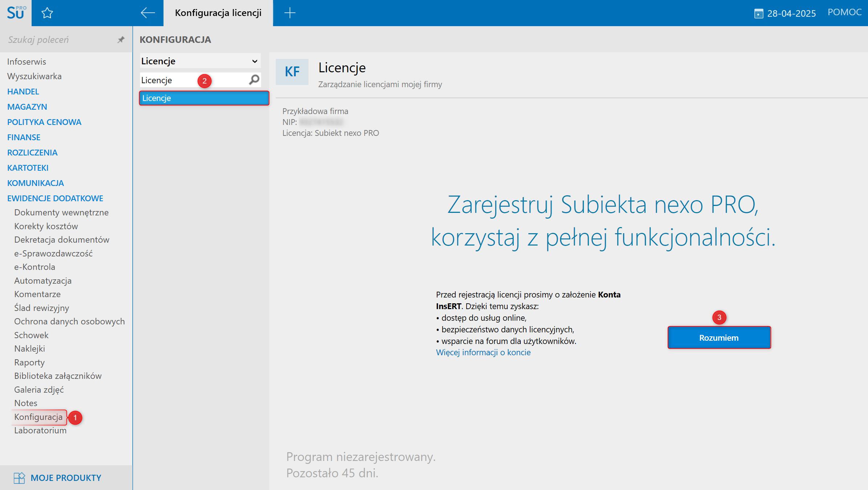Open the POMOC menu
868x490 pixels.
coord(844,12)
